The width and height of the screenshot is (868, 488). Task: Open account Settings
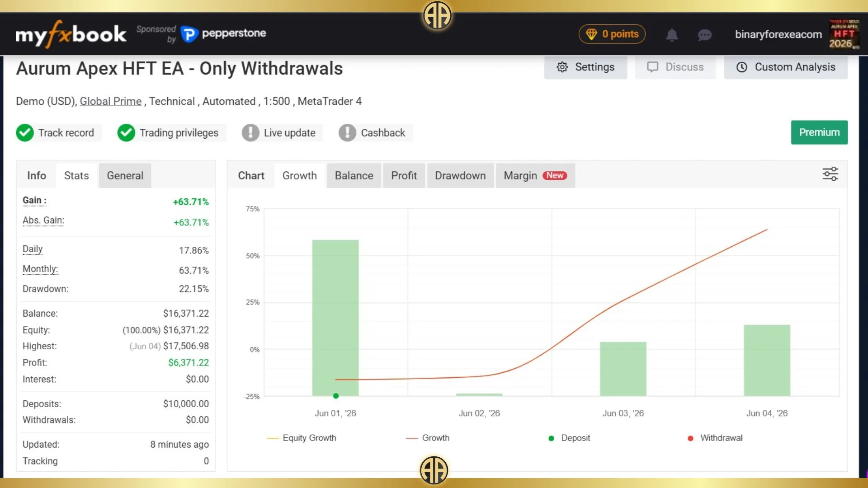click(x=585, y=67)
